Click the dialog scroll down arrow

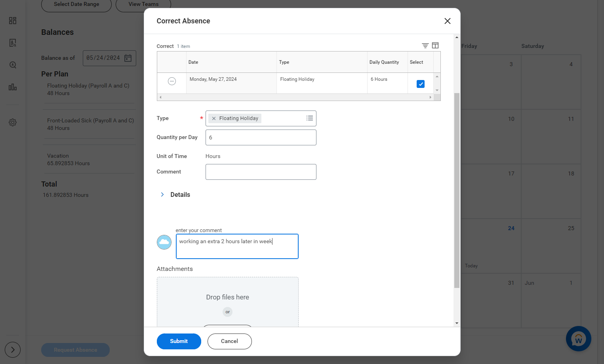(x=457, y=323)
